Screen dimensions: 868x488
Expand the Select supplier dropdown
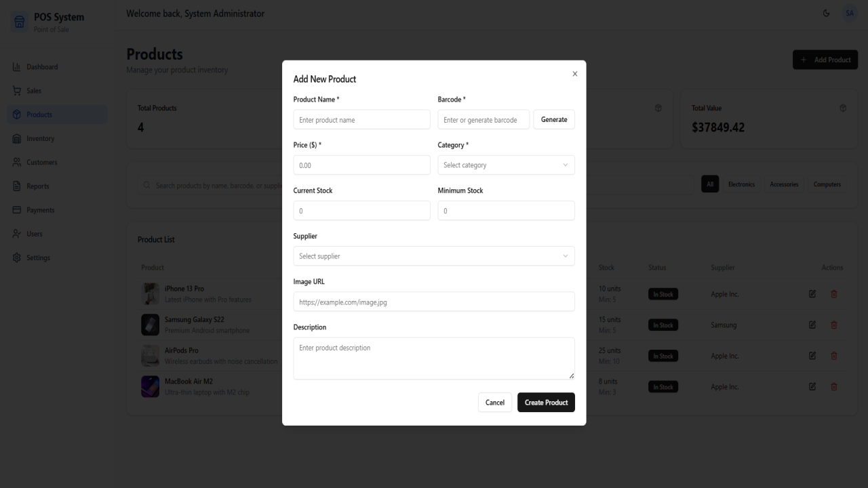[434, 256]
